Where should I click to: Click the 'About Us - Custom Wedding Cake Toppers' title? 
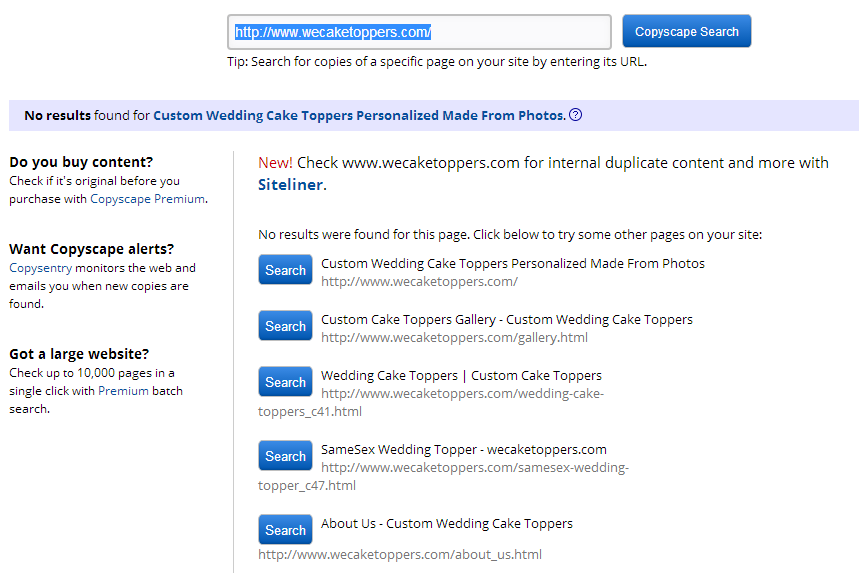446,524
